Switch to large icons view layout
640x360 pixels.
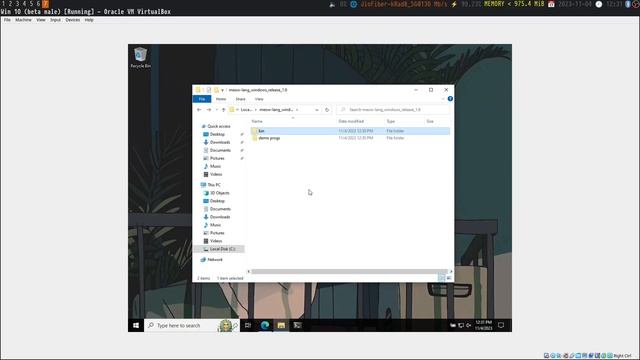449,278
